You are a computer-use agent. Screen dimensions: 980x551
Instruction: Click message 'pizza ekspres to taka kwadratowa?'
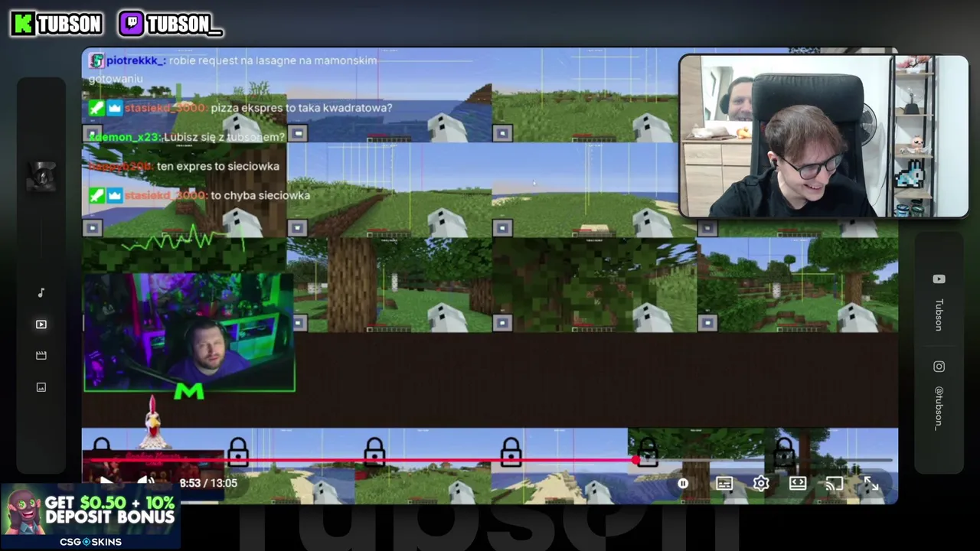(x=301, y=108)
